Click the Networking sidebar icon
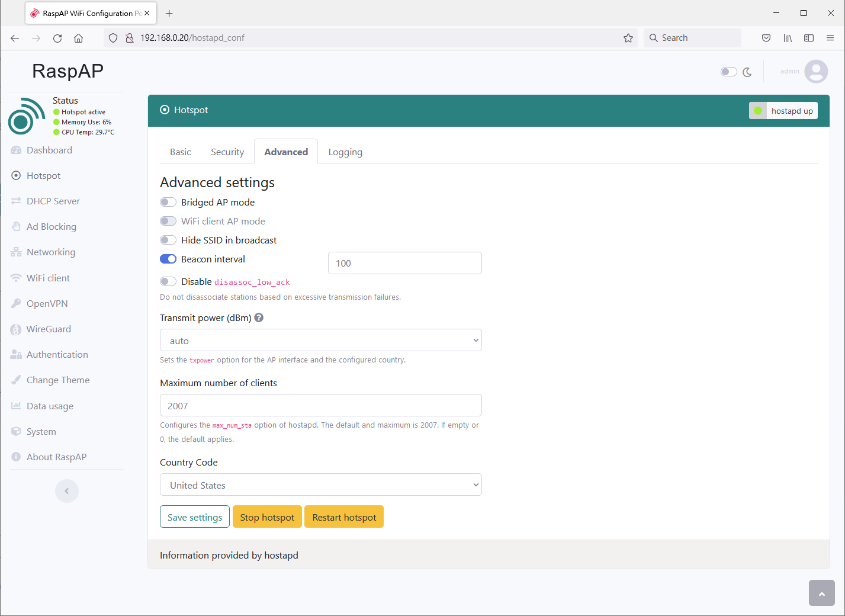This screenshot has width=845, height=616. [x=16, y=252]
